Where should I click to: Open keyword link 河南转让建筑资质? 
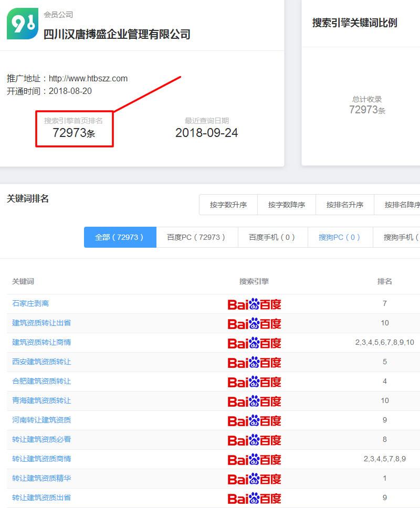tap(41, 420)
